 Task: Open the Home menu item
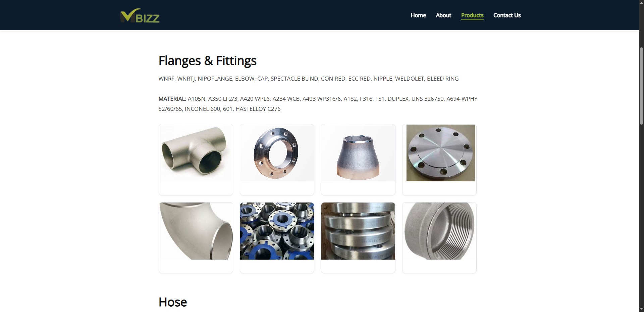coord(418,15)
